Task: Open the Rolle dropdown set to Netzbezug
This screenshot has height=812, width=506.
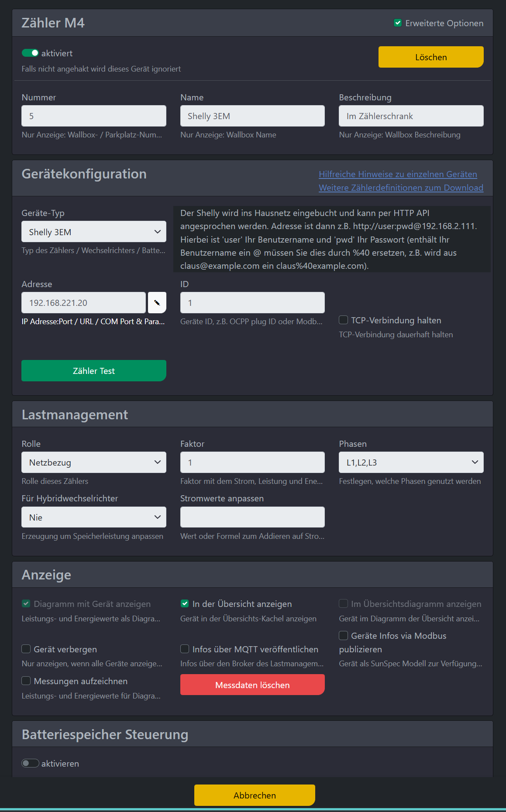Action: (x=94, y=463)
